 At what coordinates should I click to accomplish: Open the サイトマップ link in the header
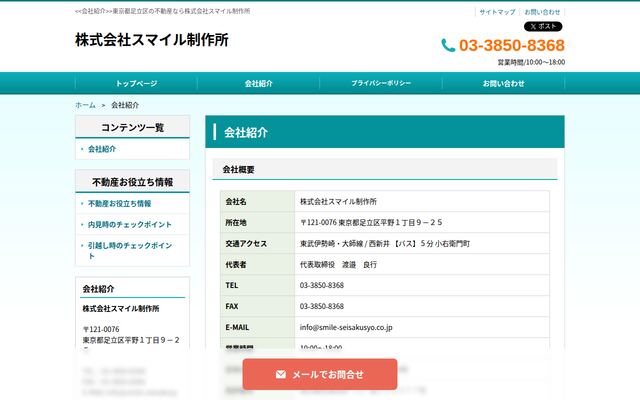(x=497, y=12)
